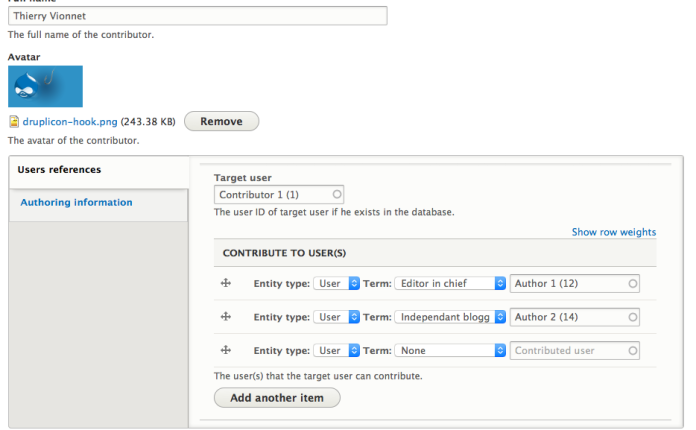Click 'The avatar of the contributor.' description

pos(74,140)
